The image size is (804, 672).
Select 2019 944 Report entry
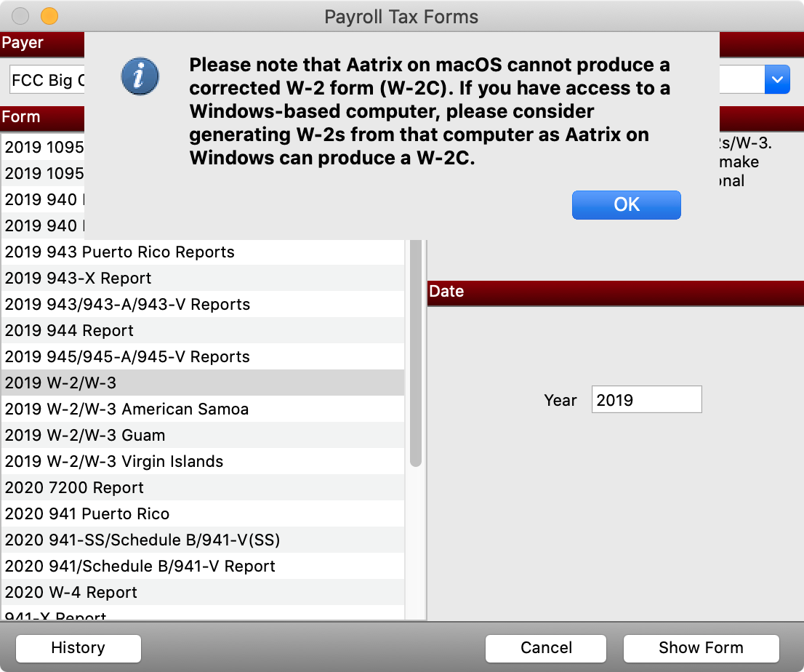click(x=70, y=331)
